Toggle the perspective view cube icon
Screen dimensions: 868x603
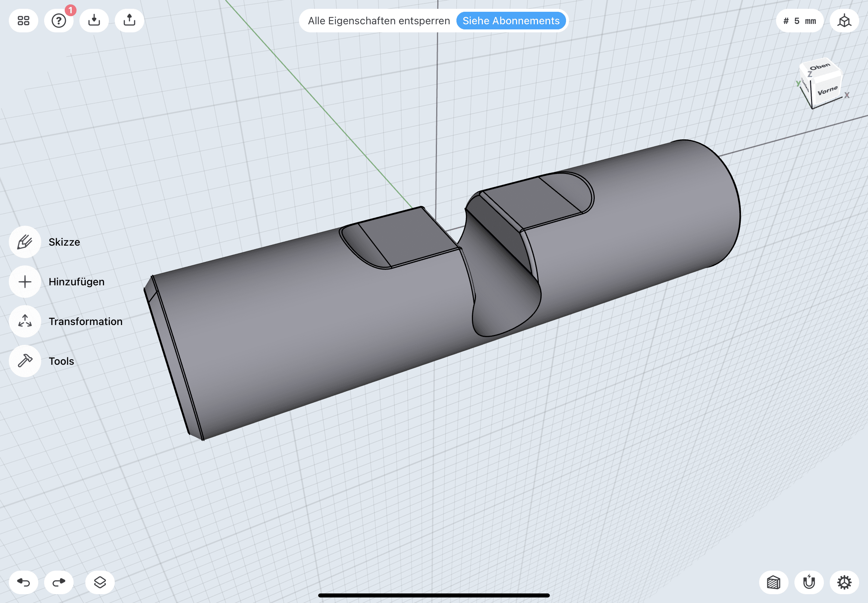coord(844,21)
